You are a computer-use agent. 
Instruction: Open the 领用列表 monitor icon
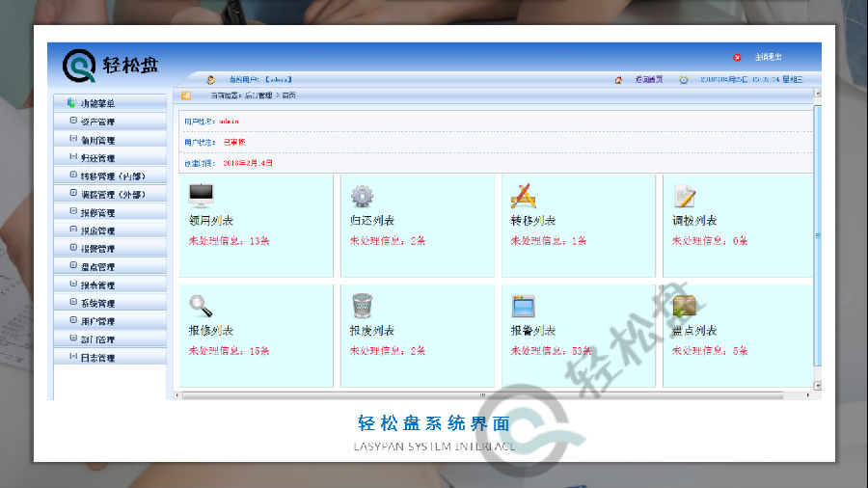point(201,195)
